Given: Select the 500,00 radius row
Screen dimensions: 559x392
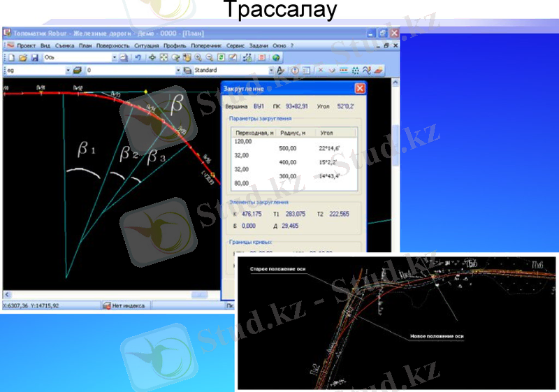Looking at the screenshot, I should click(287, 148).
